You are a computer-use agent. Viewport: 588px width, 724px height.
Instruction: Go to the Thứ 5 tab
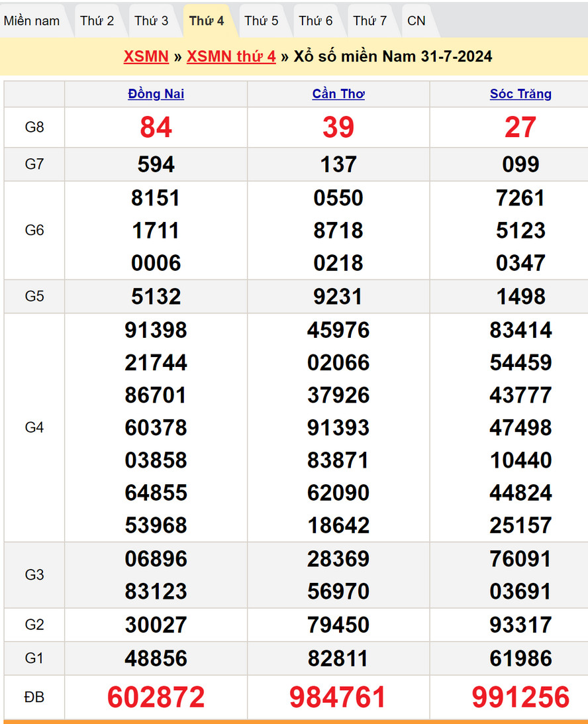coord(262,21)
